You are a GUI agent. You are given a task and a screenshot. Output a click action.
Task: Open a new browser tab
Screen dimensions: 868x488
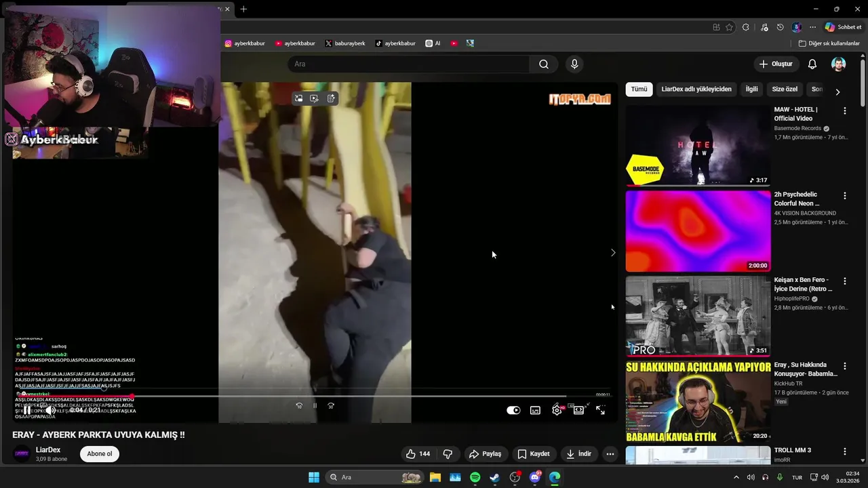click(243, 9)
